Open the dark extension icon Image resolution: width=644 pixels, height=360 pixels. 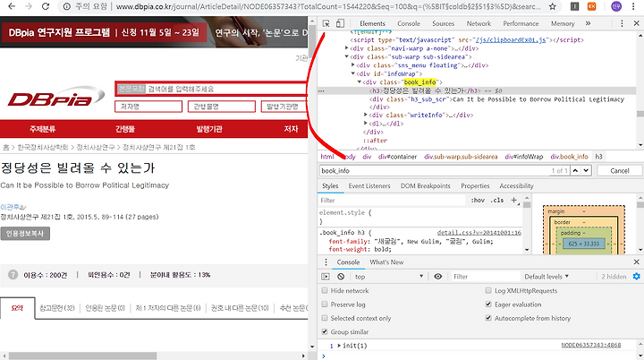tap(574, 6)
